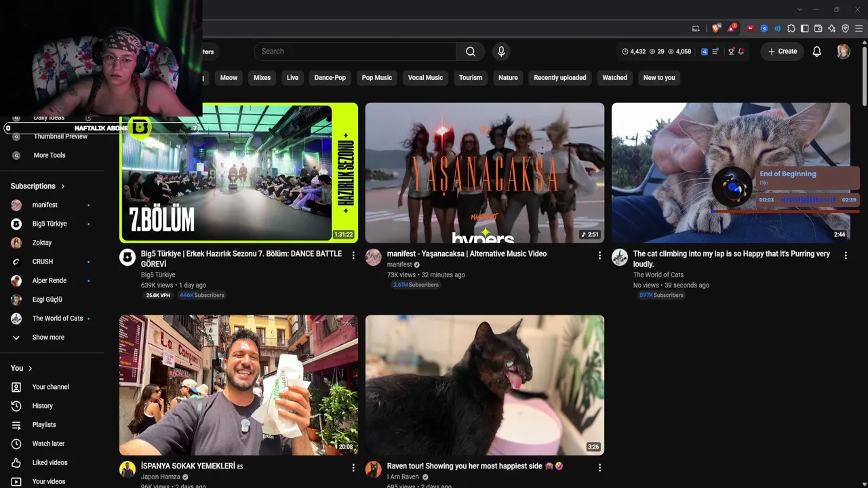Click The World of Cats avatar under video

(x=620, y=257)
